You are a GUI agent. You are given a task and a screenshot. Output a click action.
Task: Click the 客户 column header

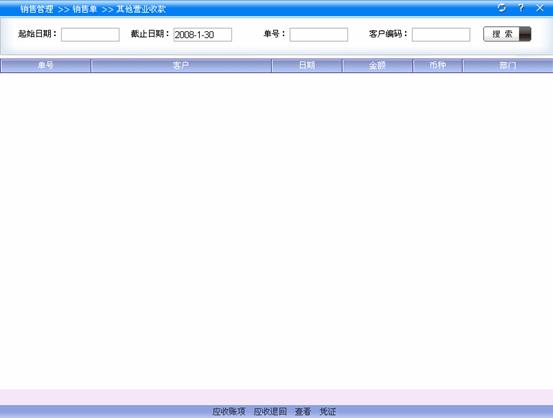coord(181,66)
